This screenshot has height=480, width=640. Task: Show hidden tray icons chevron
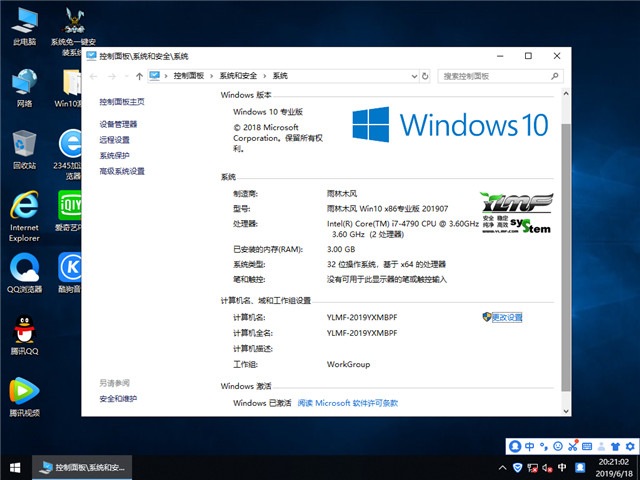click(x=503, y=468)
